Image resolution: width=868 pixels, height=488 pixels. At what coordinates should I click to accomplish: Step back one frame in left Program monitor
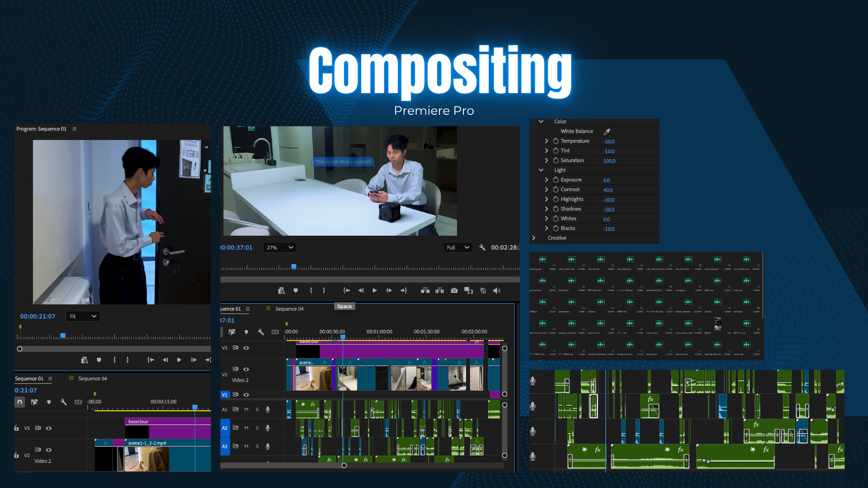tap(165, 360)
